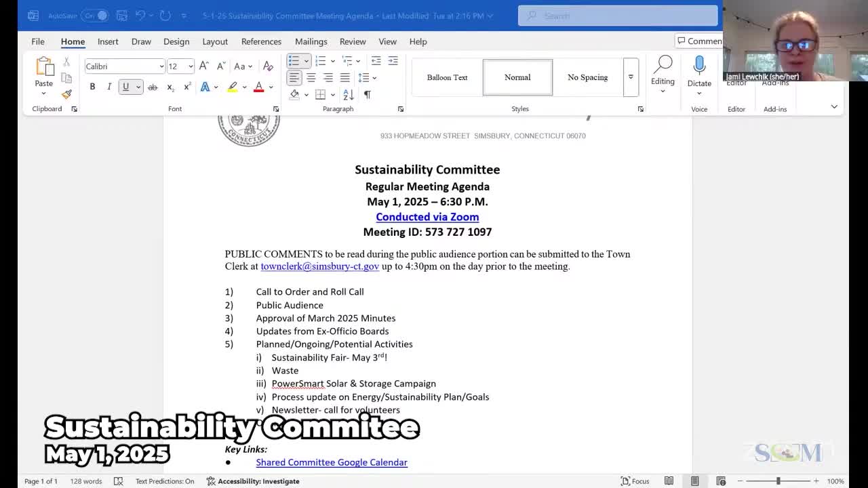Toggle the AutoSave switch
The width and height of the screenshot is (868, 488).
[x=96, y=16]
